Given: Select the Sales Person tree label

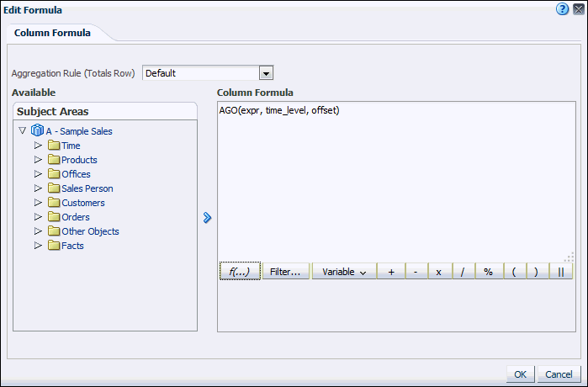Looking at the screenshot, I should [87, 188].
